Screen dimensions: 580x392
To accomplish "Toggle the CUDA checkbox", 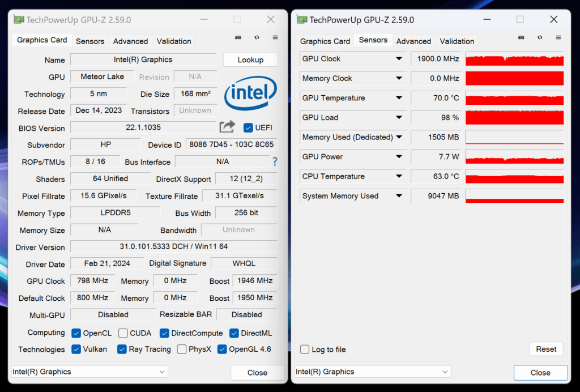I will click(123, 333).
